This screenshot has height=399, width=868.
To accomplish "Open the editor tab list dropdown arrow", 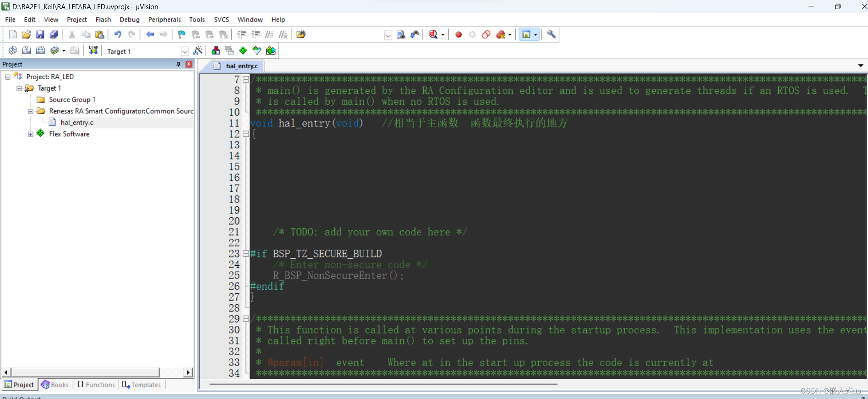I will (861, 66).
